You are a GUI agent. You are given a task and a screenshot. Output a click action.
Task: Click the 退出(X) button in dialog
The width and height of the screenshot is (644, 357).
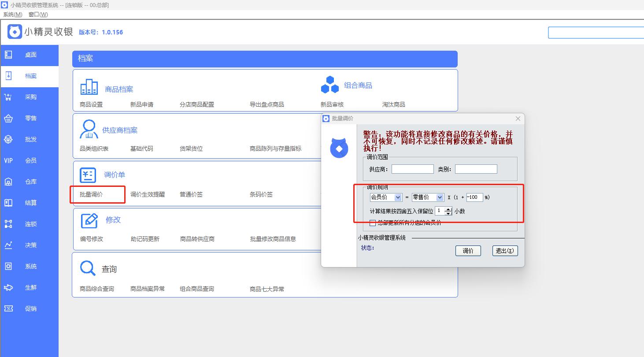coord(505,251)
